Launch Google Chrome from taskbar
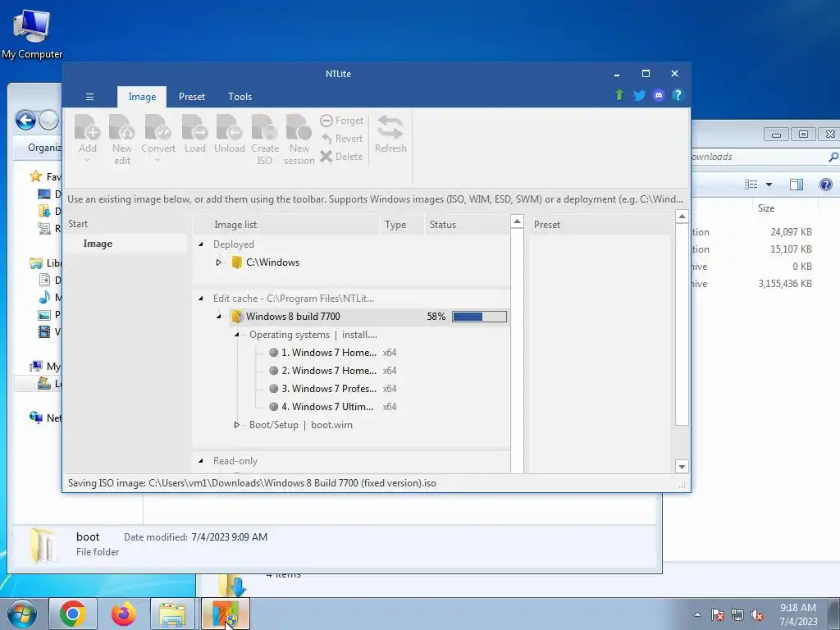 pyautogui.click(x=73, y=614)
